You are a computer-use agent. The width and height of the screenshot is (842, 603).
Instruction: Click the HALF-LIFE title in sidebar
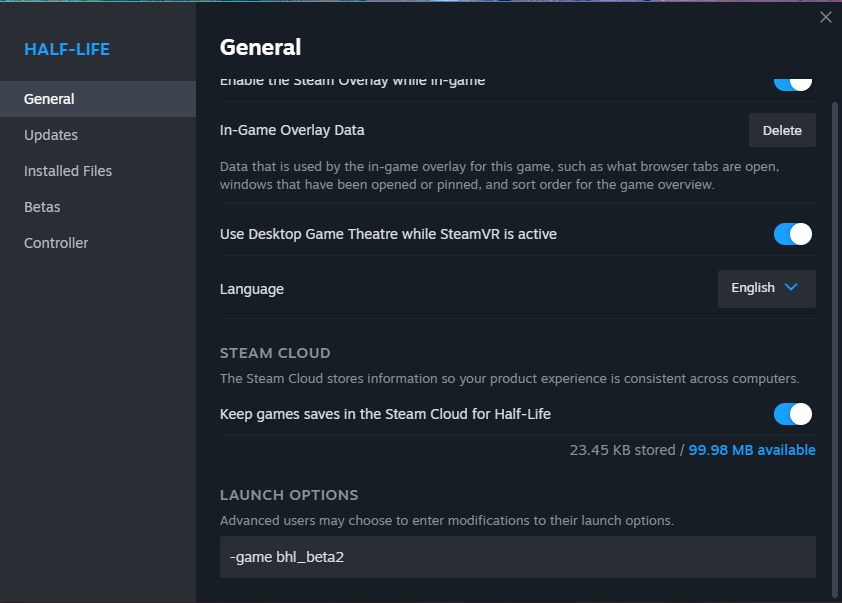67,49
